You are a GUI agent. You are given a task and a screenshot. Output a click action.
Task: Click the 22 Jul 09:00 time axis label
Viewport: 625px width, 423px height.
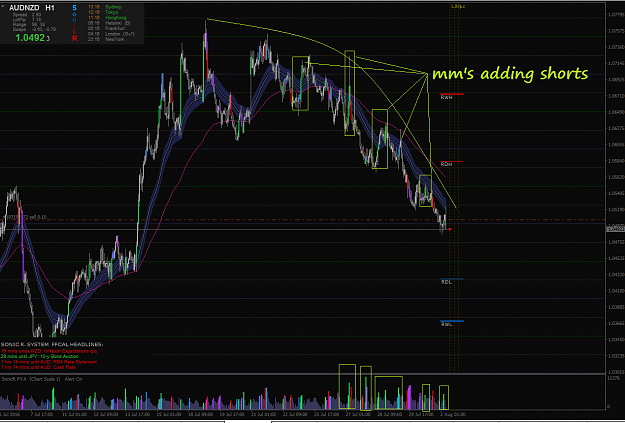pos(295,415)
